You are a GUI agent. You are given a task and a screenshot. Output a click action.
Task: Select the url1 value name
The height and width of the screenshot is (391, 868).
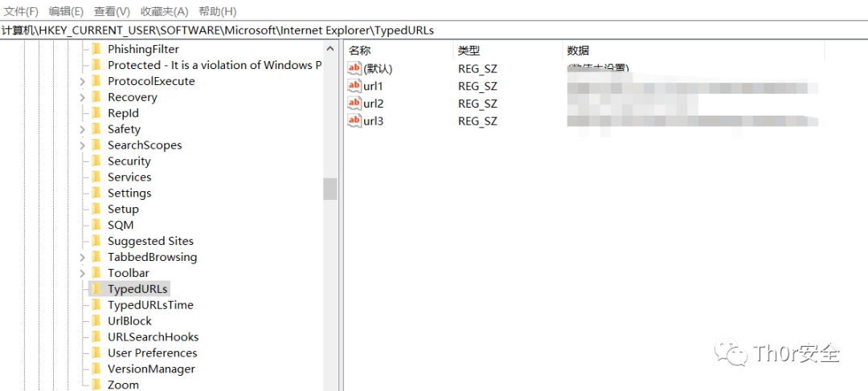click(x=373, y=86)
